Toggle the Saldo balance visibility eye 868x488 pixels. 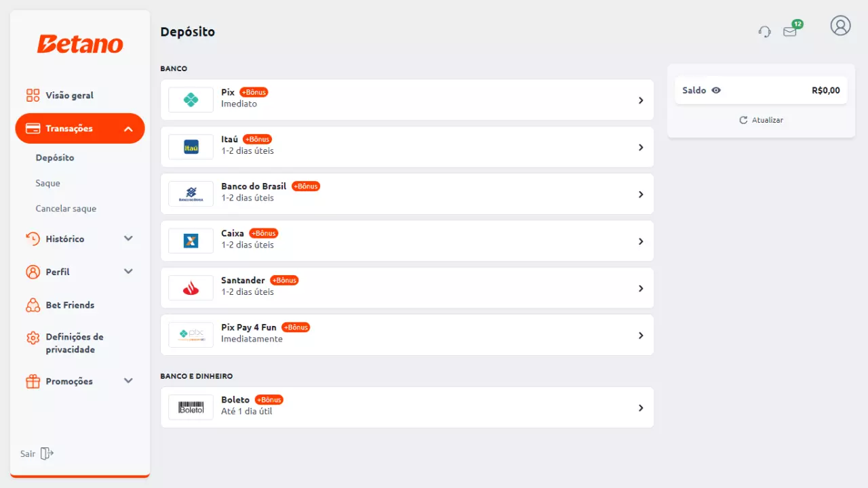click(x=716, y=90)
